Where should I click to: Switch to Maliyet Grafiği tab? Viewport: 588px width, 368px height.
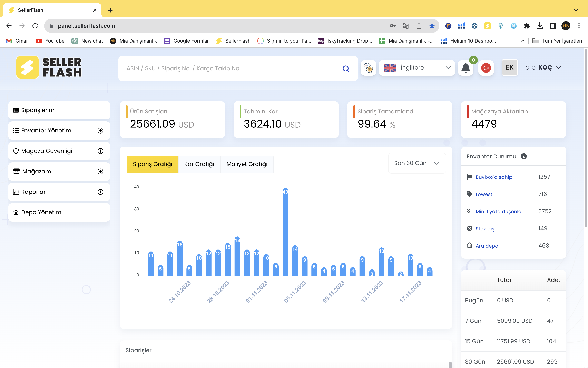click(x=247, y=164)
